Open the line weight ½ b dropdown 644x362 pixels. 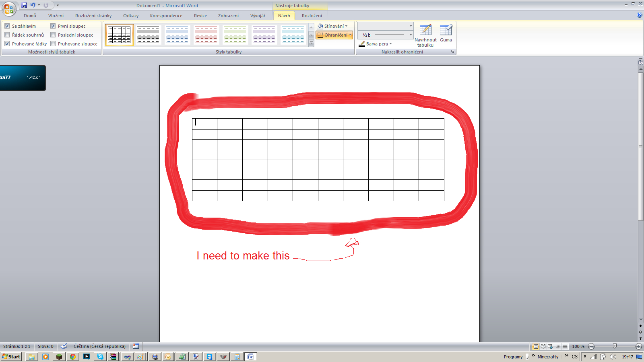(410, 35)
